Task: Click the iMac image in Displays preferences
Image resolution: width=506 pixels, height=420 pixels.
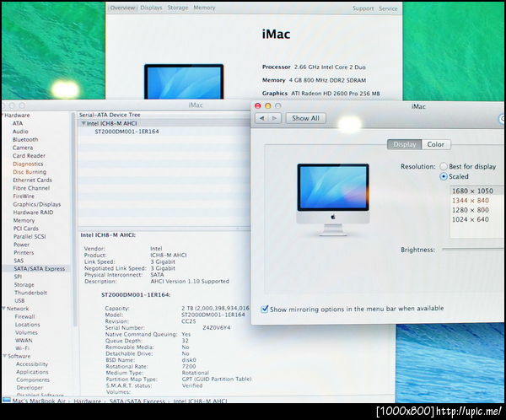Action: pos(333,200)
